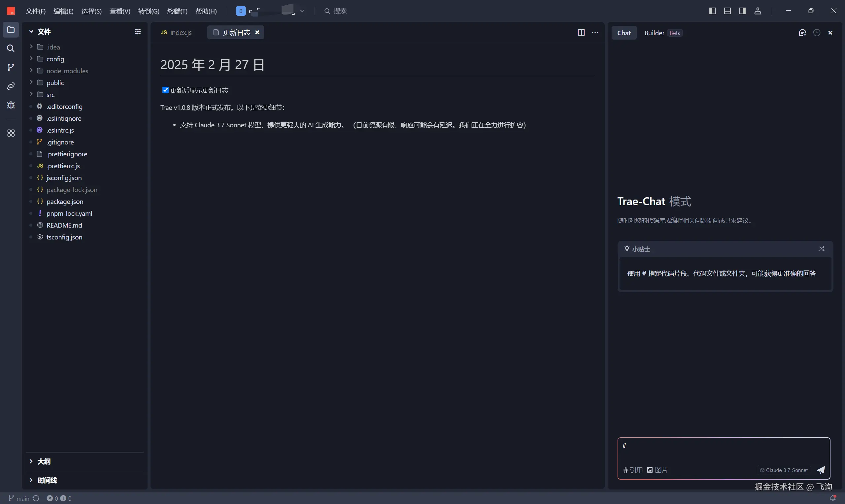The height and width of the screenshot is (504, 845).
Task: Switch to the Builder Beta tab
Action: point(654,33)
